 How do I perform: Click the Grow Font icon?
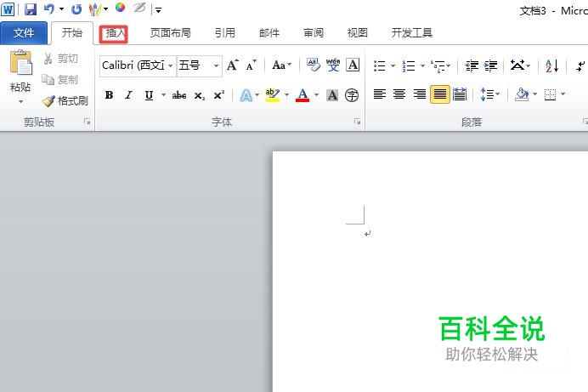pyautogui.click(x=233, y=65)
